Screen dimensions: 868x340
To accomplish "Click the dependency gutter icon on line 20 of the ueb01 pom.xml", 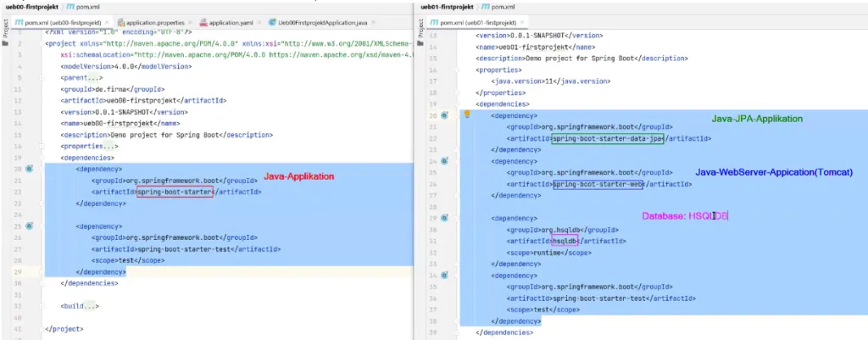I will point(444,115).
